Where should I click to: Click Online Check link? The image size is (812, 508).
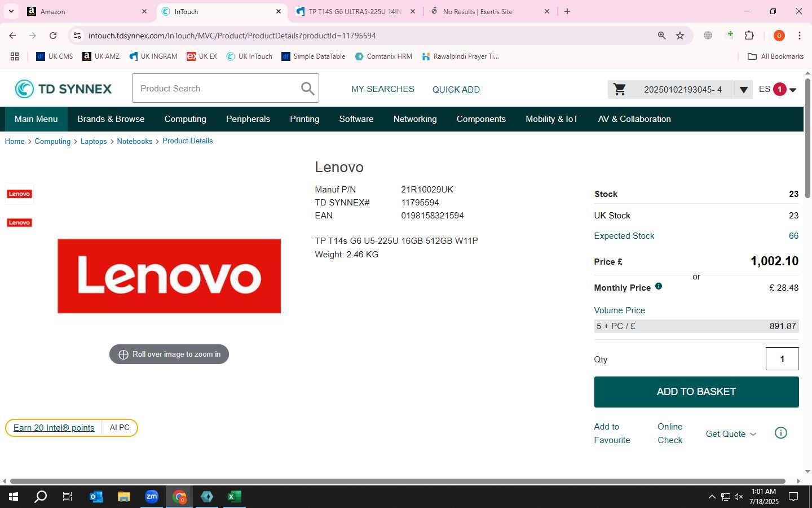[x=670, y=433]
